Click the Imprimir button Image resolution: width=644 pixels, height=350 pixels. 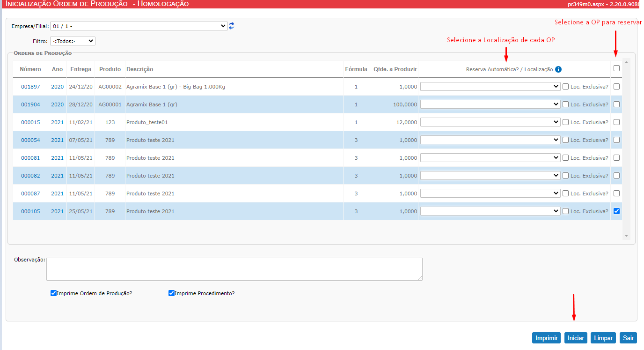(x=547, y=338)
